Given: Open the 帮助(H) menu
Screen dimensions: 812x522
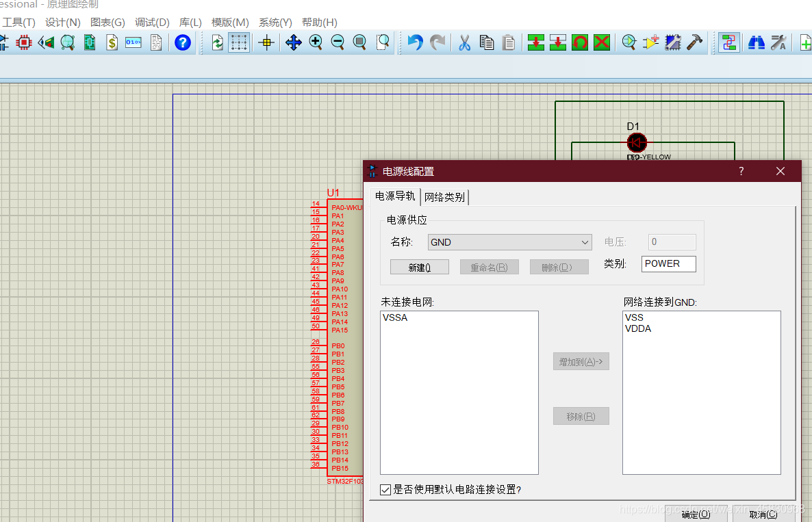Looking at the screenshot, I should [320, 23].
